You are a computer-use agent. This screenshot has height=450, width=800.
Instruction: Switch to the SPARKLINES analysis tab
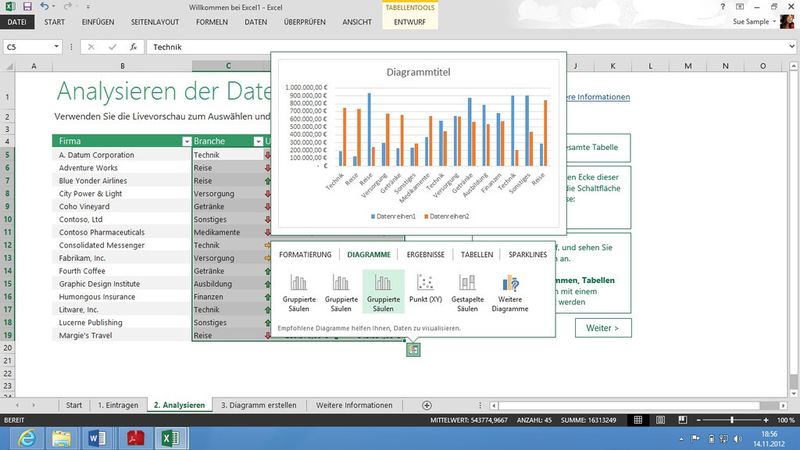(x=528, y=254)
